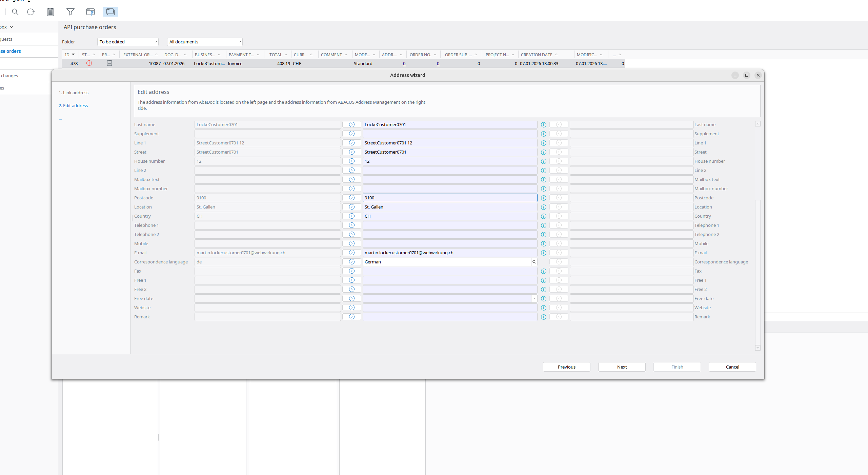The width and height of the screenshot is (868, 475).
Task: Open the Tools menu
Action: 18,1
